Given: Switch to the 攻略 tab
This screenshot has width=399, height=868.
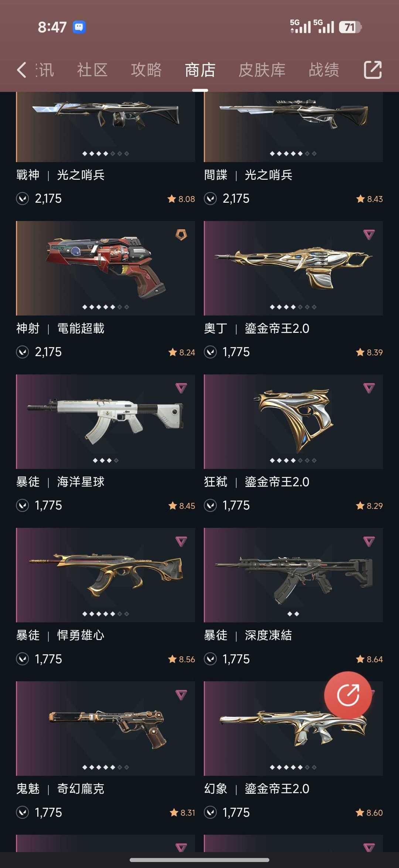Looking at the screenshot, I should (146, 70).
